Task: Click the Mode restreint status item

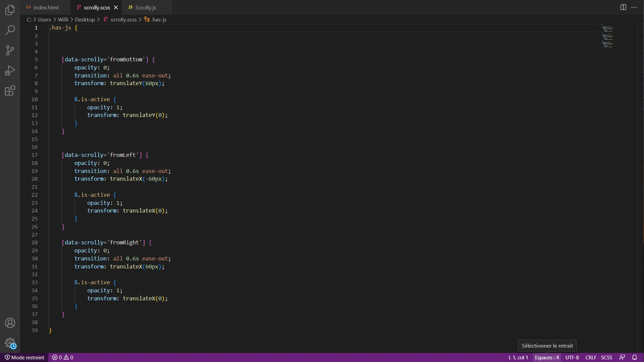Action: point(24,357)
